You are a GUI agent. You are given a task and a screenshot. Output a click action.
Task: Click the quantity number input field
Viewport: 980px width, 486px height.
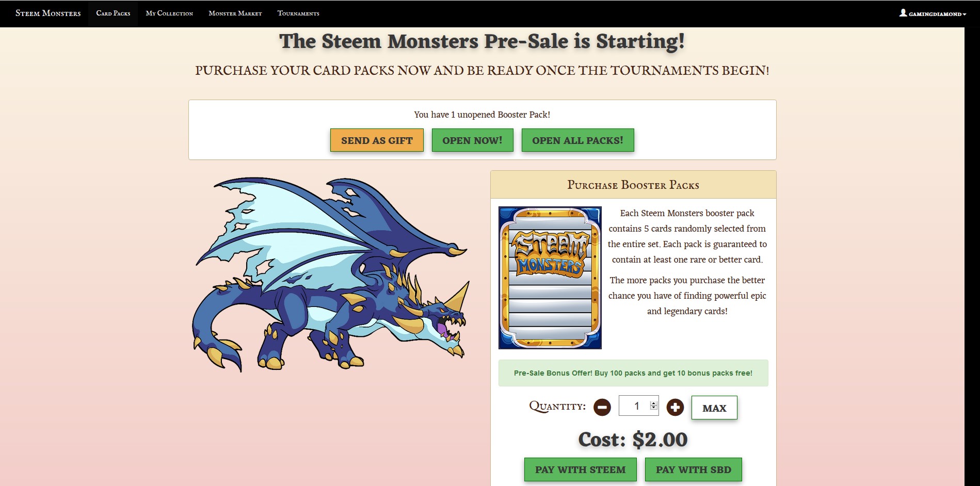[639, 406]
